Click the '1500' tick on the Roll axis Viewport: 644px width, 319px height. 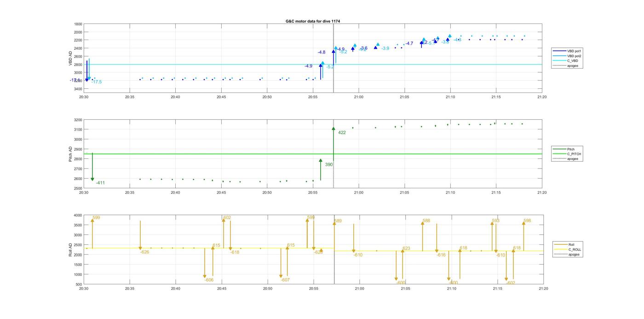pyautogui.click(x=78, y=265)
